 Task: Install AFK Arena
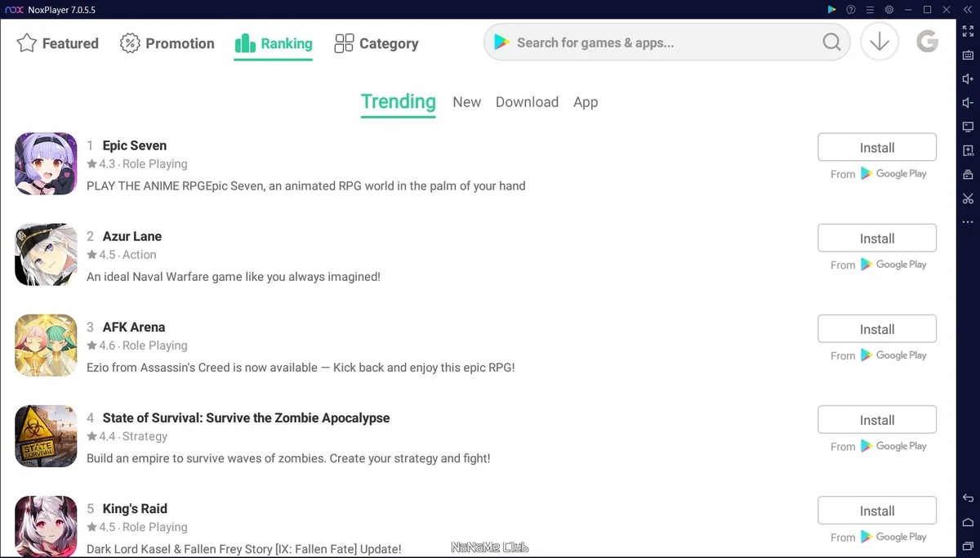(877, 329)
